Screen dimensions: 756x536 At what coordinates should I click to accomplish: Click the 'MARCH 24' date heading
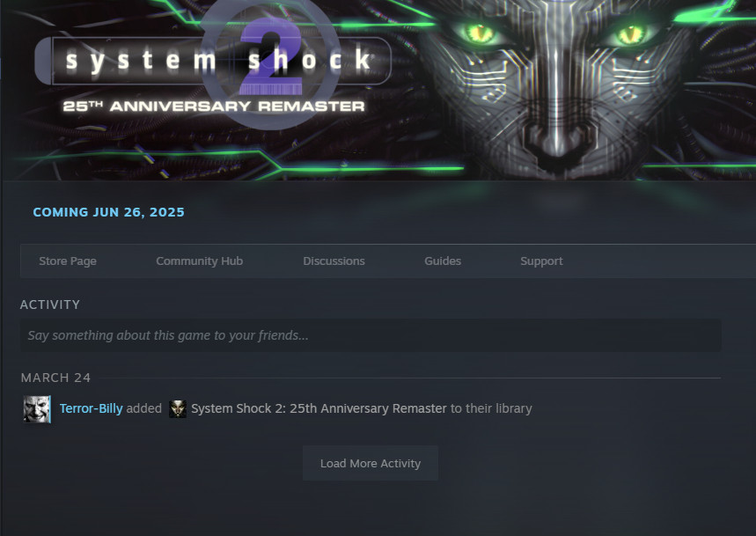coord(55,378)
